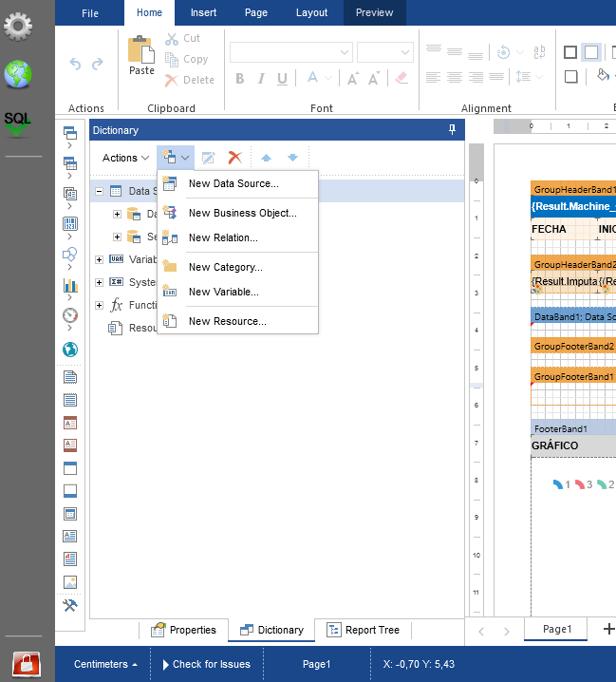Image resolution: width=616 pixels, height=682 pixels.
Task: Click the fill color bucket icon
Action: pyautogui.click(x=603, y=75)
